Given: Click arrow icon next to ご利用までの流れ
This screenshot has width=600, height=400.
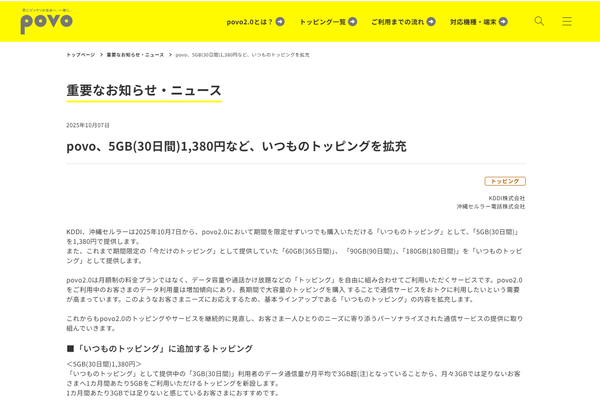Looking at the screenshot, I should 431,22.
